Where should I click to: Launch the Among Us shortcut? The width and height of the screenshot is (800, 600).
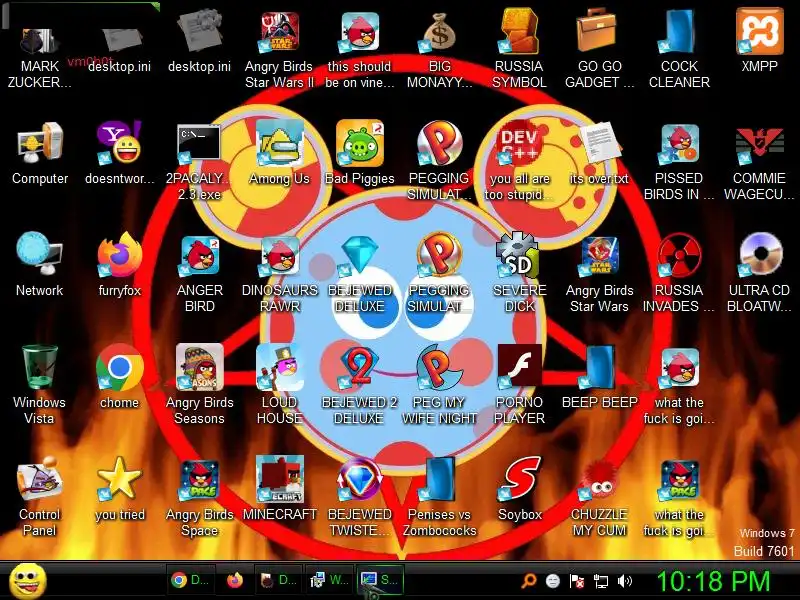[280, 143]
